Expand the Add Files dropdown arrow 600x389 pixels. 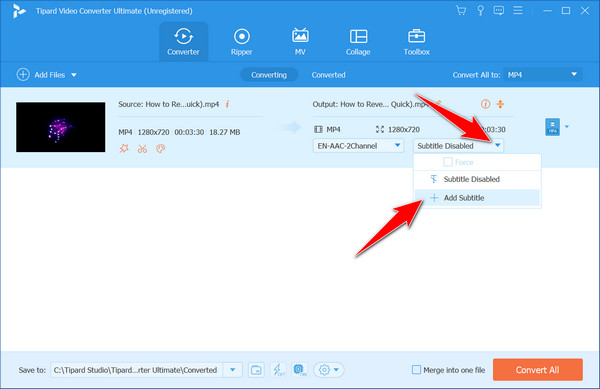[74, 75]
